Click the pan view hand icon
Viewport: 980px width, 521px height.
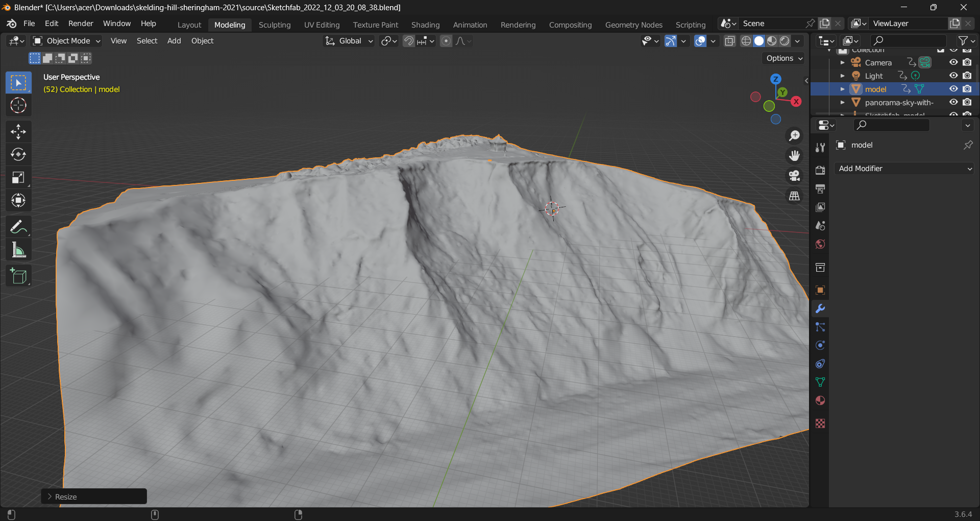[794, 156]
